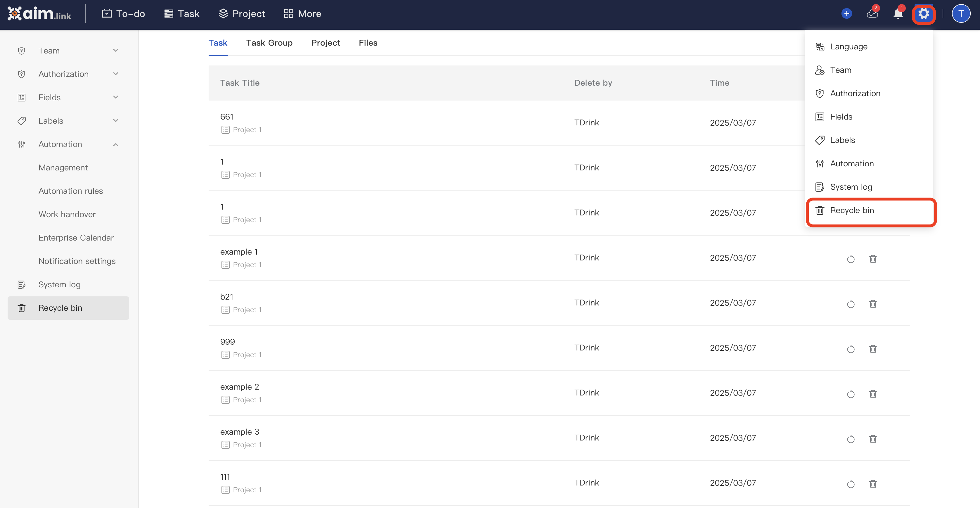
Task: Click the cloud upload icon
Action: pyautogui.click(x=872, y=14)
